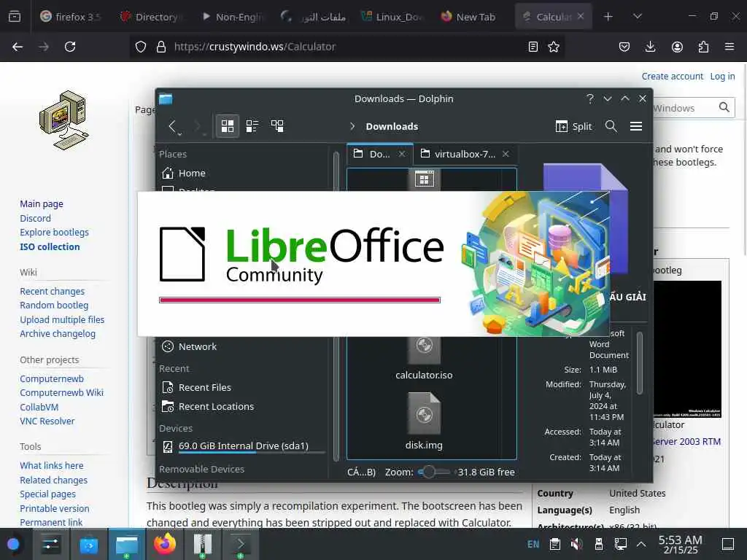Screen dimensions: 747x560
Task: Click the Firefox tracking protection shield icon
Action: [141, 47]
